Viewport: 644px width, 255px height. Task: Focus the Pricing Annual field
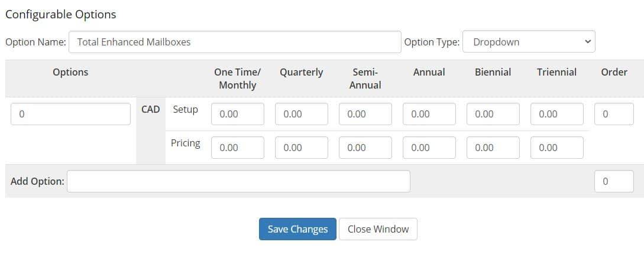[429, 148]
